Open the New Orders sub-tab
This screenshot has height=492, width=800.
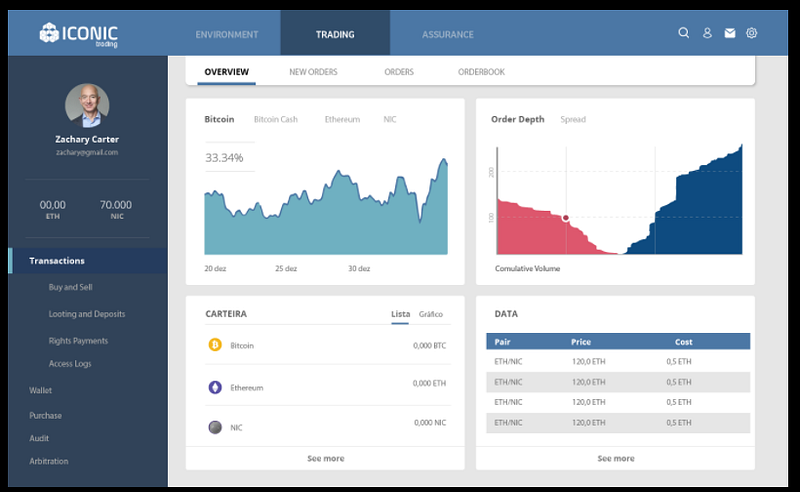313,72
